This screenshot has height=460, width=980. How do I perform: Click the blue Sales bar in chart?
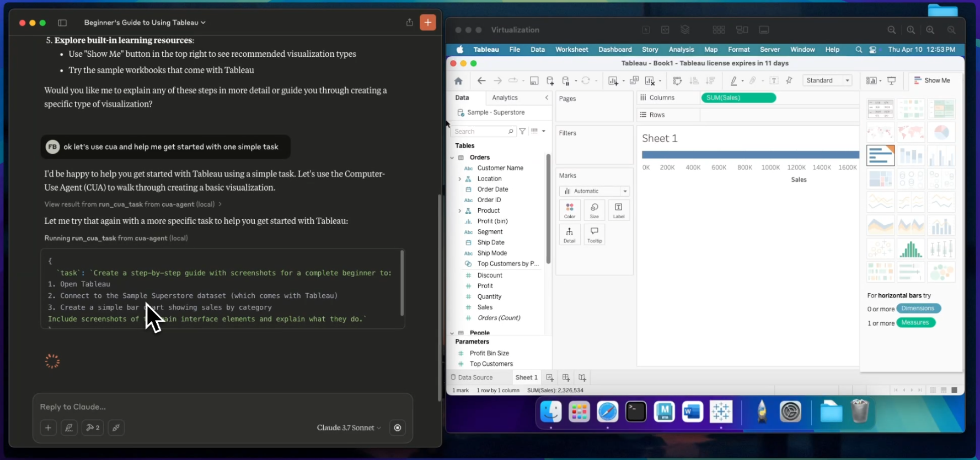click(750, 155)
